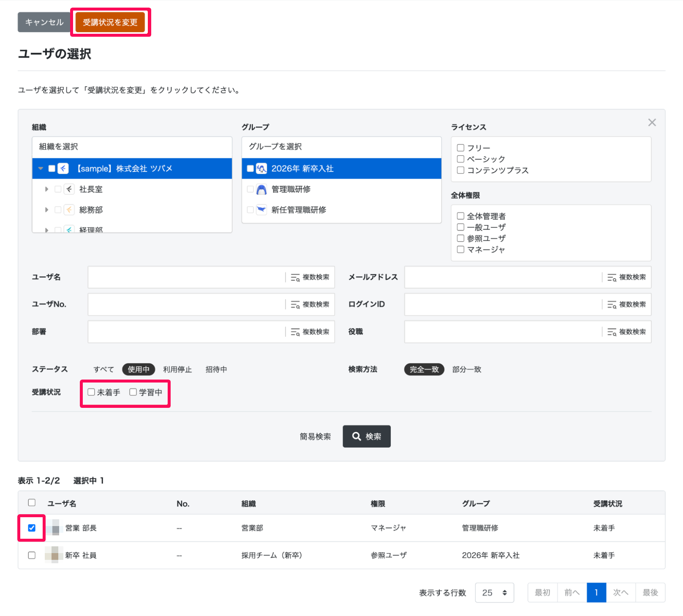The image size is (683, 616).
Task: Expand the 社長室 tree node
Action: 46,189
